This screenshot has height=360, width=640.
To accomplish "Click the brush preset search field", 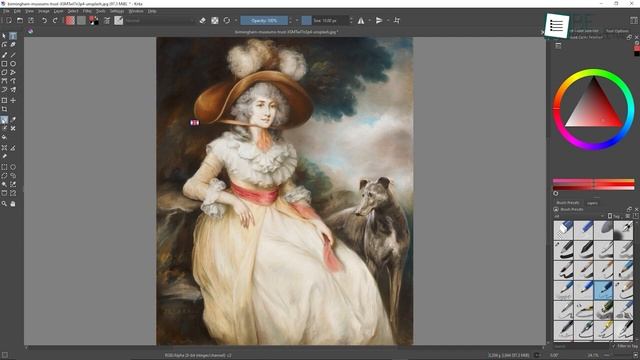I will click(x=581, y=346).
